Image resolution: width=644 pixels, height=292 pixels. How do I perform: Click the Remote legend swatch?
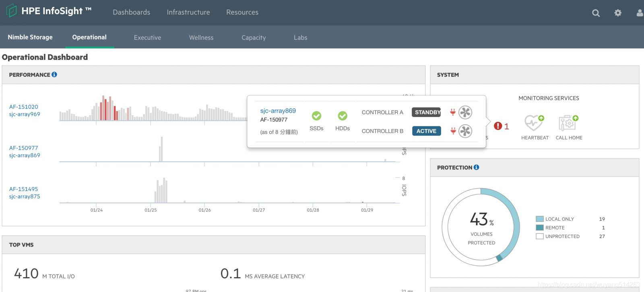pos(540,228)
